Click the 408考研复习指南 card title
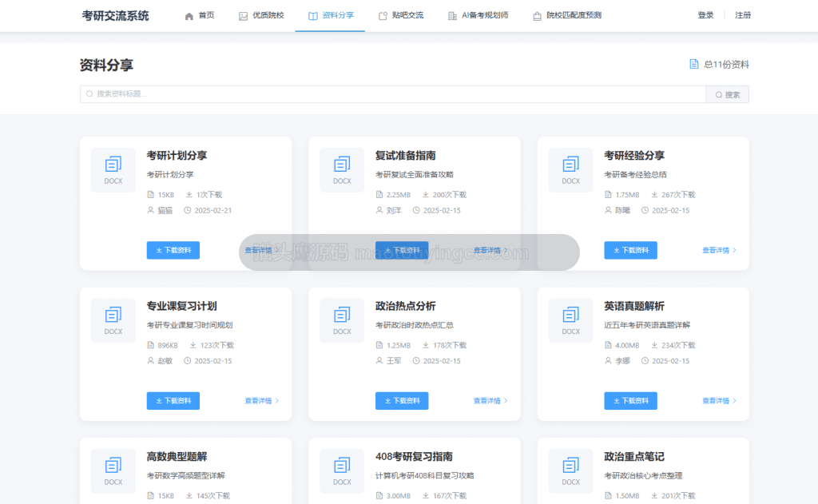This screenshot has width=818, height=504. pyautogui.click(x=415, y=457)
